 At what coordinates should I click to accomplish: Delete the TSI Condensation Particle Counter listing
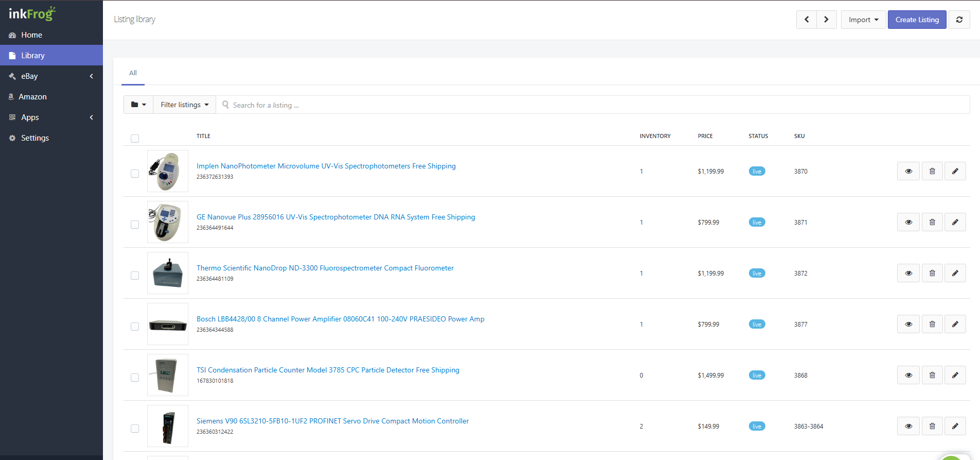coord(932,375)
